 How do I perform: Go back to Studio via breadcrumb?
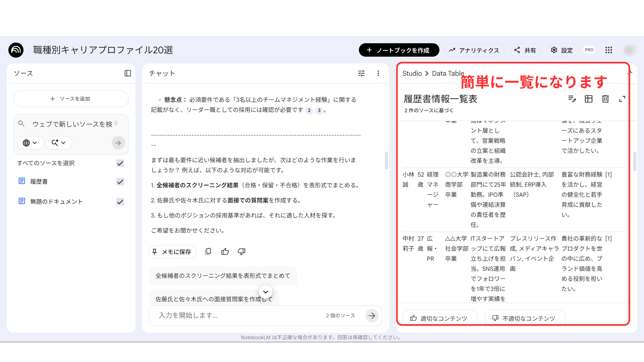point(412,73)
